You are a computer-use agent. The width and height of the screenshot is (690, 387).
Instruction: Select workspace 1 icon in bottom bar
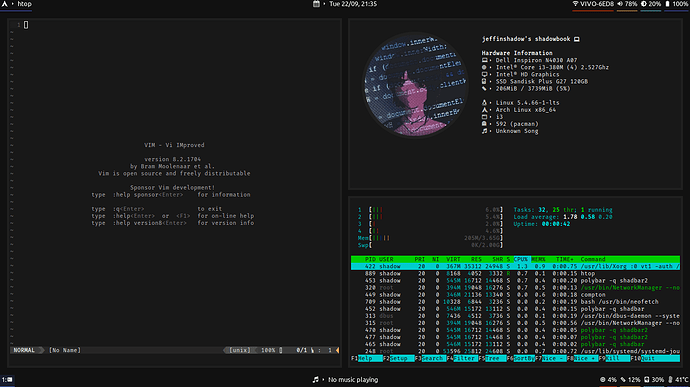(x=7, y=380)
